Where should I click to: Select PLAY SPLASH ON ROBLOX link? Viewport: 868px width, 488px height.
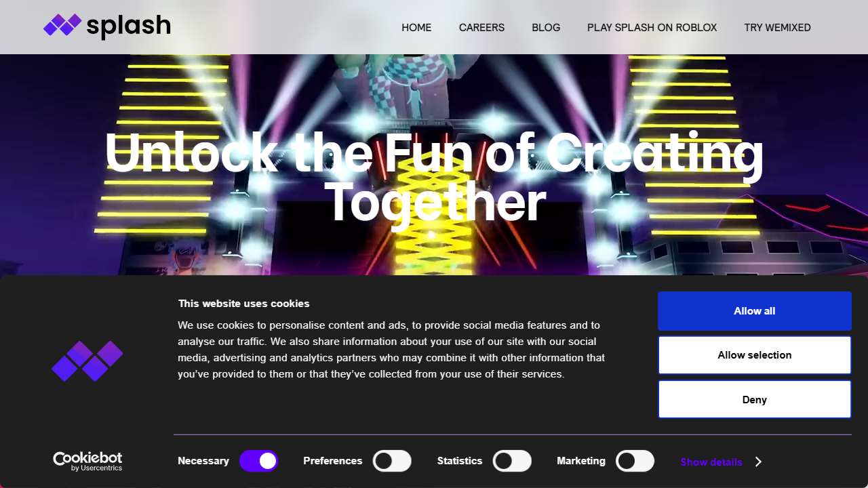coord(652,28)
